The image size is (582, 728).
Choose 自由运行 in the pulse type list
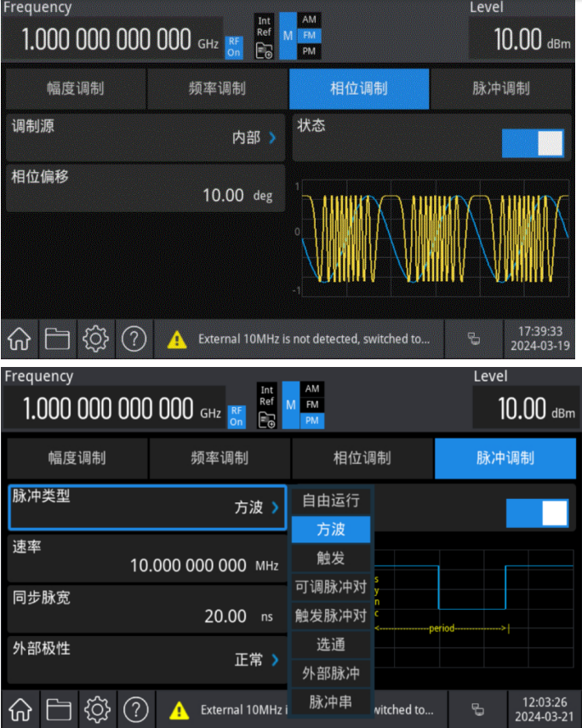(331, 501)
